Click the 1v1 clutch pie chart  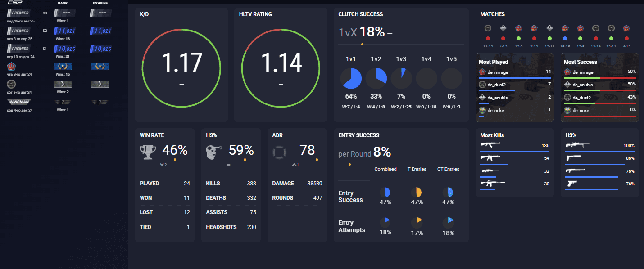[x=351, y=78]
